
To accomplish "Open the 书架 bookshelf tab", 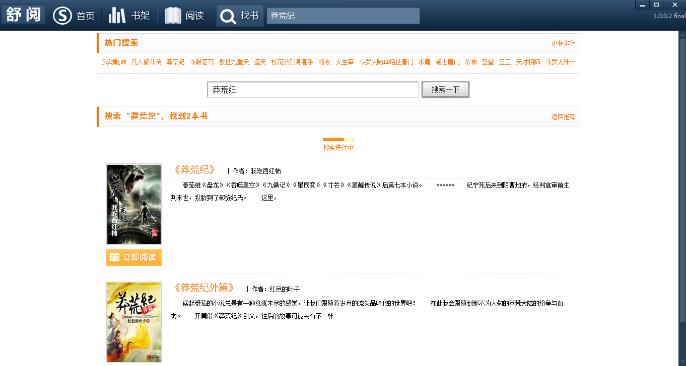I will (129, 16).
